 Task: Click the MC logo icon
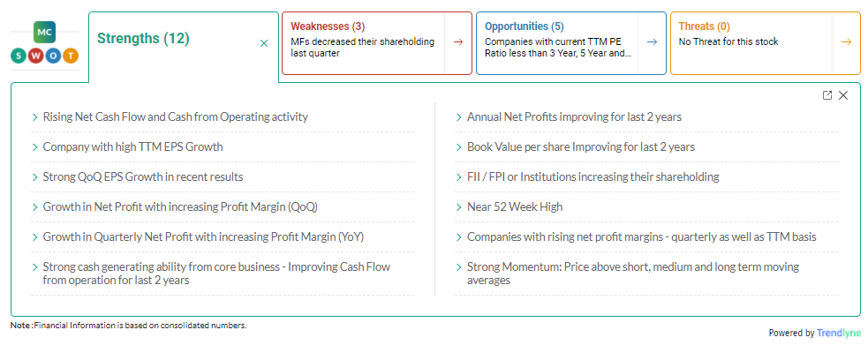coord(44,33)
